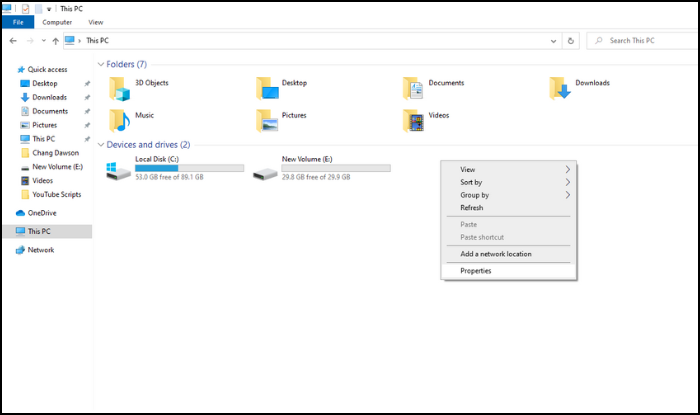
Task: Select the Local Disk (C:) drive icon
Action: 118,171
